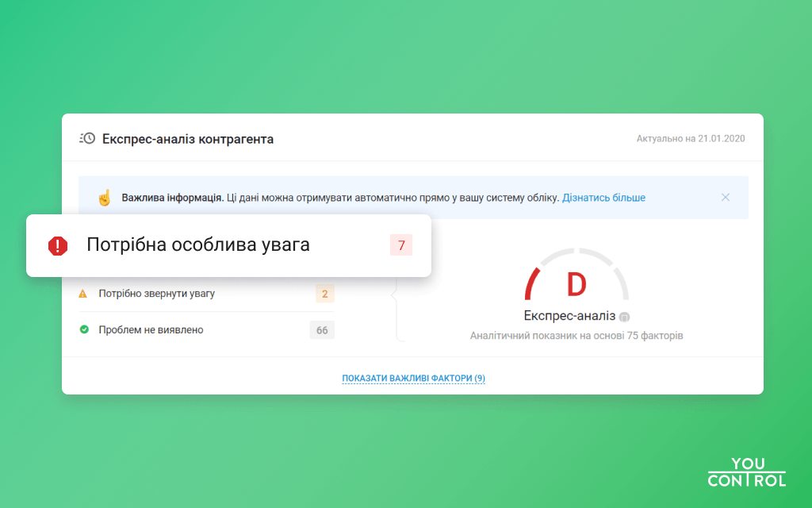Screen dimensions: 812x508
Task: Expand the Потрібна особлива увага category
Action: (x=230, y=246)
